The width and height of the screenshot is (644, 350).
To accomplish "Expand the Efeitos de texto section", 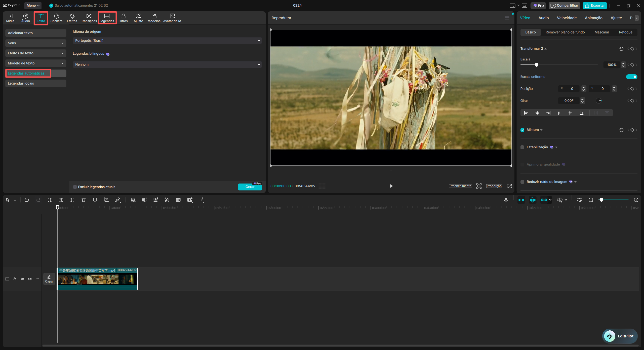I will (x=35, y=53).
